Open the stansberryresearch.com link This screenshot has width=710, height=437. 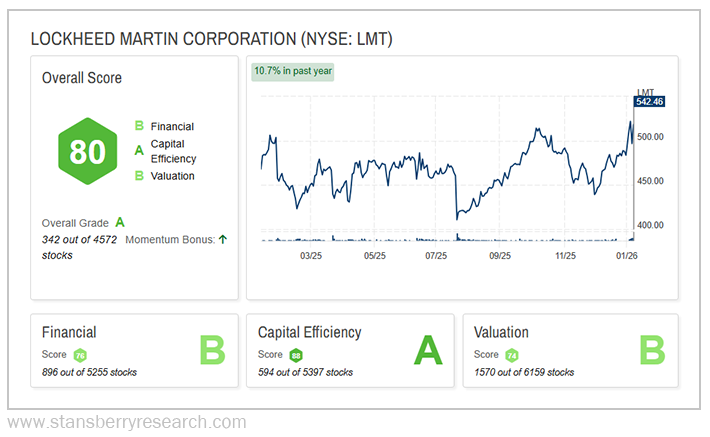pos(126,421)
